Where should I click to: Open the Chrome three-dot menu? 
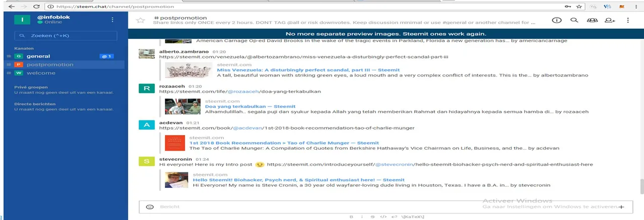point(637,7)
